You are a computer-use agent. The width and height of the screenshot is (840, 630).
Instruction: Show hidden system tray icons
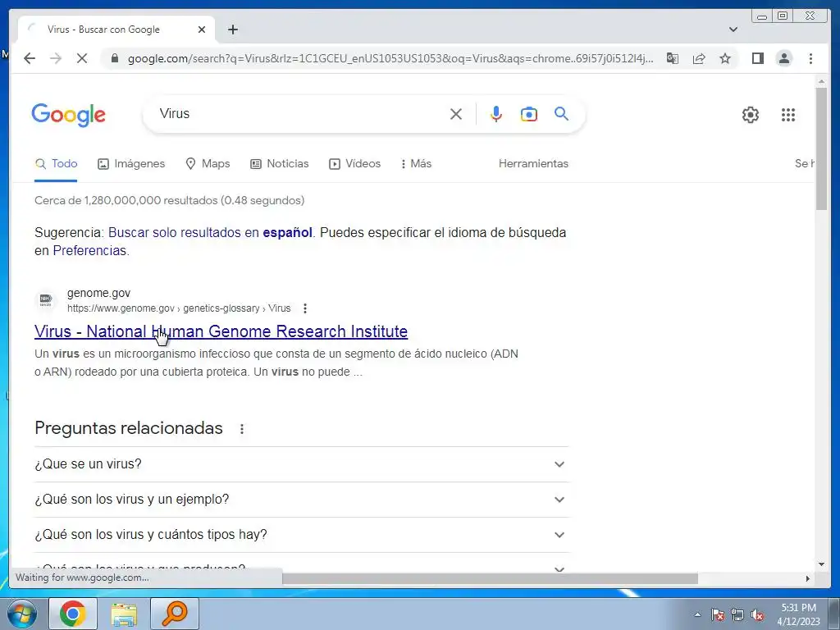click(x=697, y=614)
